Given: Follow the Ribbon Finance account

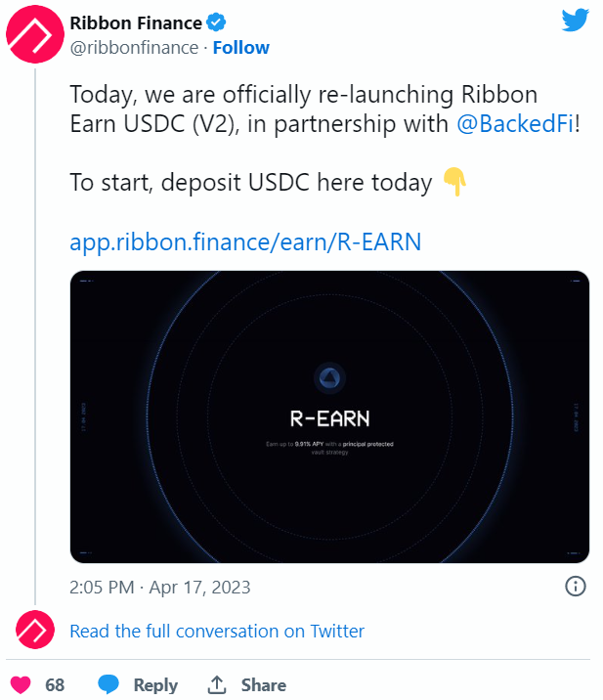Looking at the screenshot, I should pyautogui.click(x=240, y=47).
